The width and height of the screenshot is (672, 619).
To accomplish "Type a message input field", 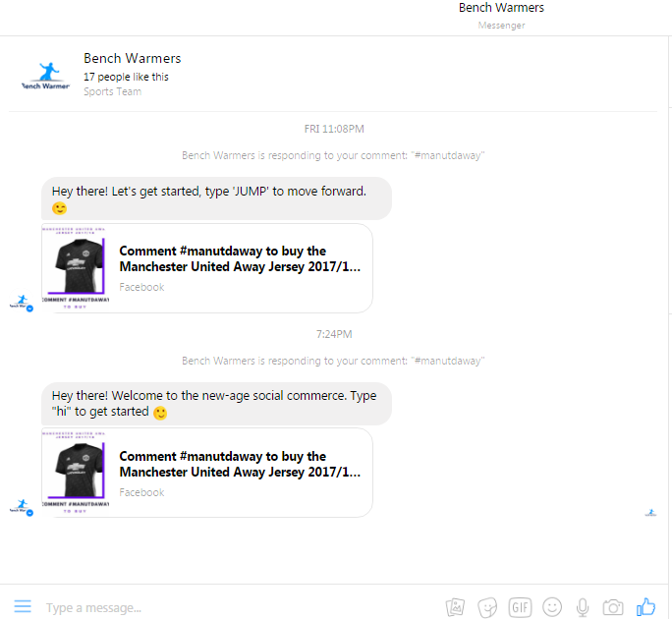I will [x=236, y=607].
